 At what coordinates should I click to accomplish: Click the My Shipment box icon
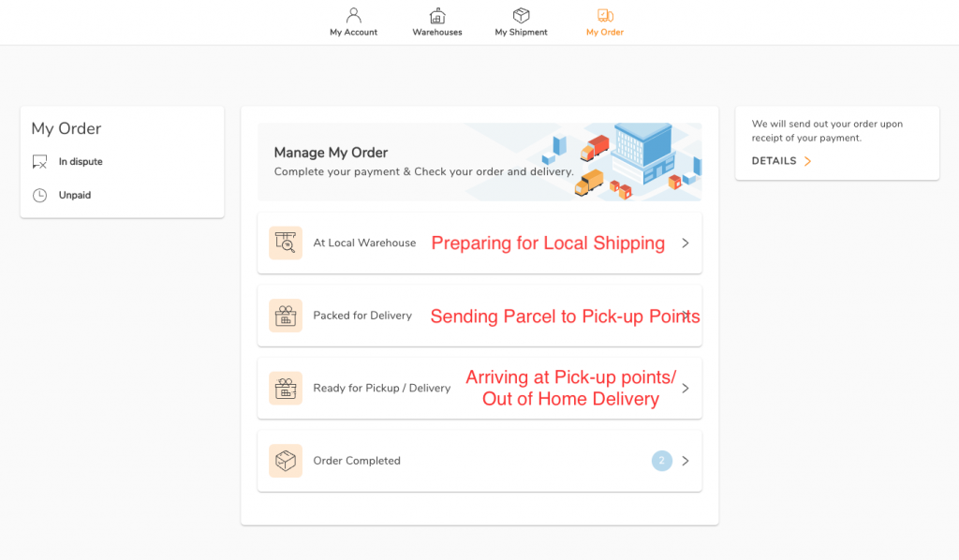(x=521, y=16)
